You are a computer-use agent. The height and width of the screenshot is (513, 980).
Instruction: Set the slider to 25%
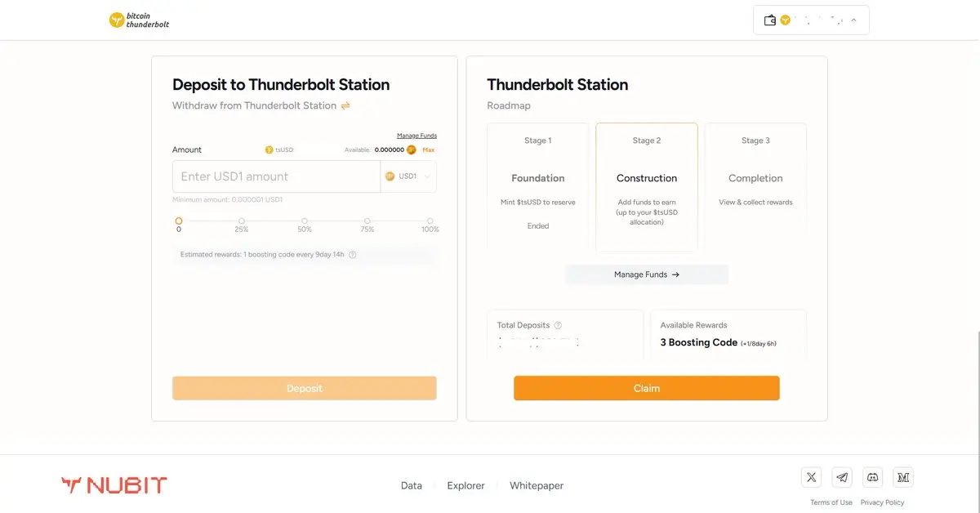point(242,221)
